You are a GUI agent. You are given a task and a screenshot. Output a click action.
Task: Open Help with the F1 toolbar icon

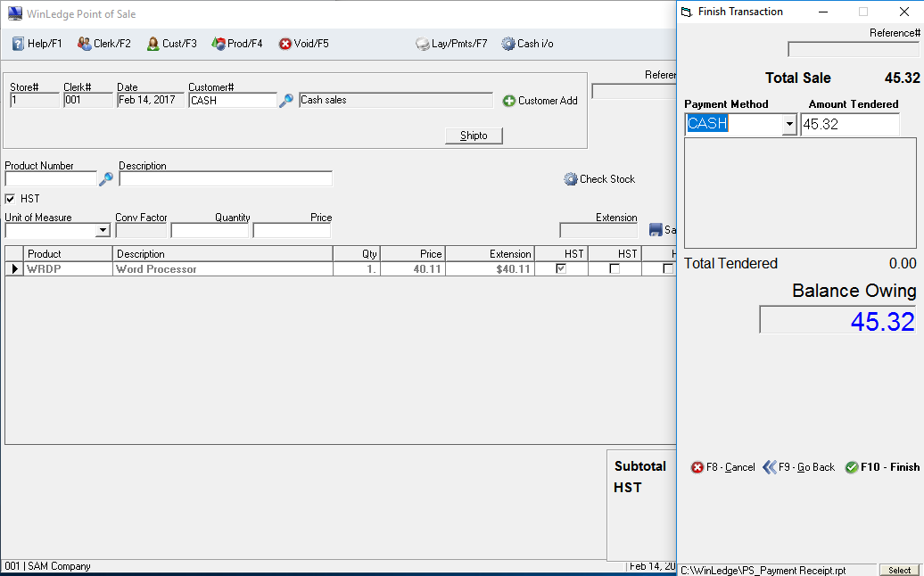tap(18, 44)
